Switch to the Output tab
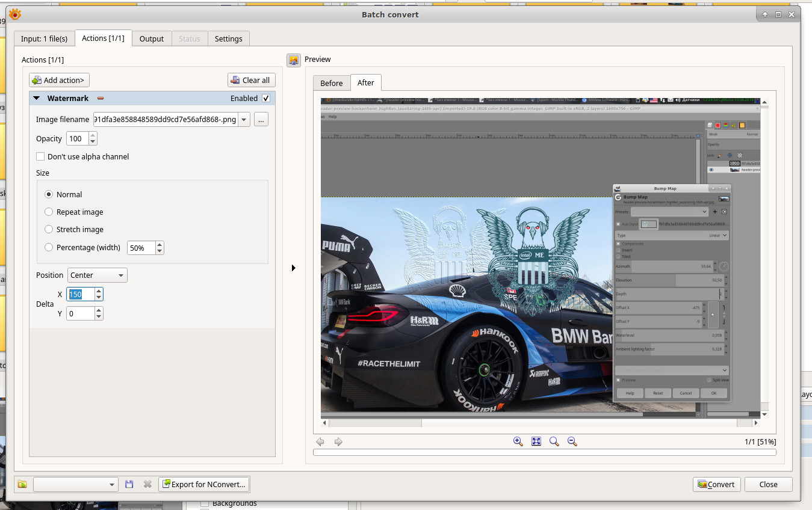This screenshot has width=812, height=510. 152,38
